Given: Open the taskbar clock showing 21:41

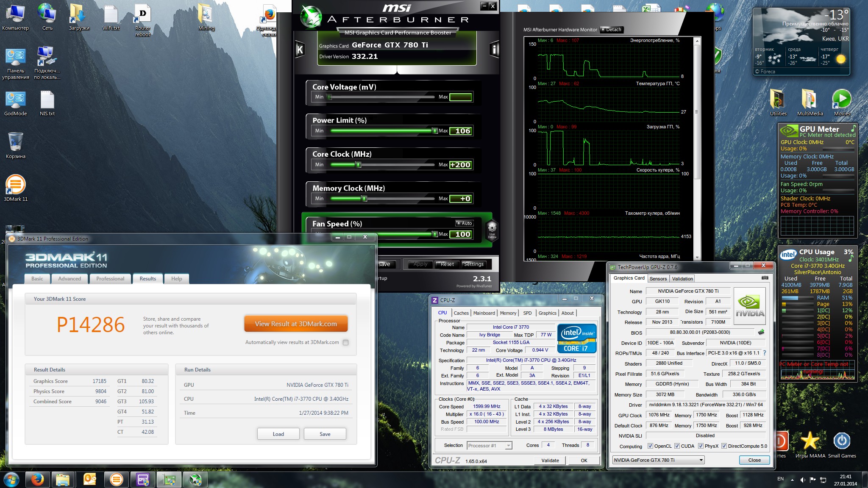Looking at the screenshot, I should click(x=845, y=480).
